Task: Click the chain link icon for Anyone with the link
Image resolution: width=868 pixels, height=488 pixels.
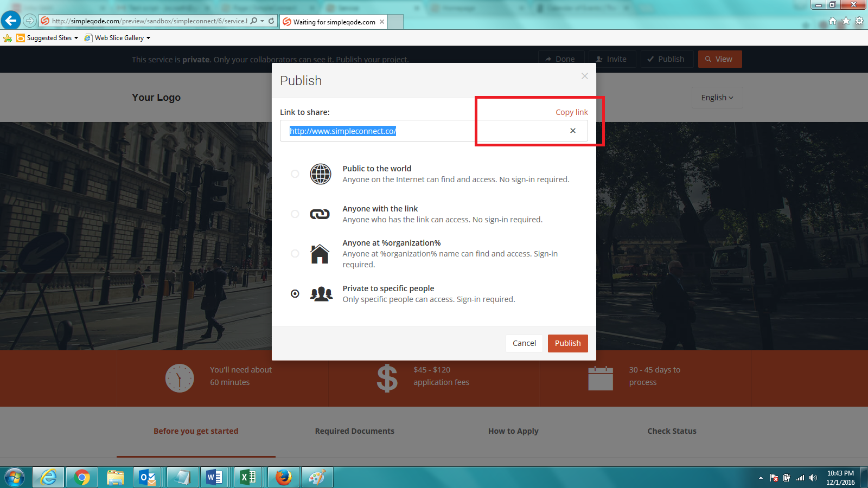Action: [320, 214]
